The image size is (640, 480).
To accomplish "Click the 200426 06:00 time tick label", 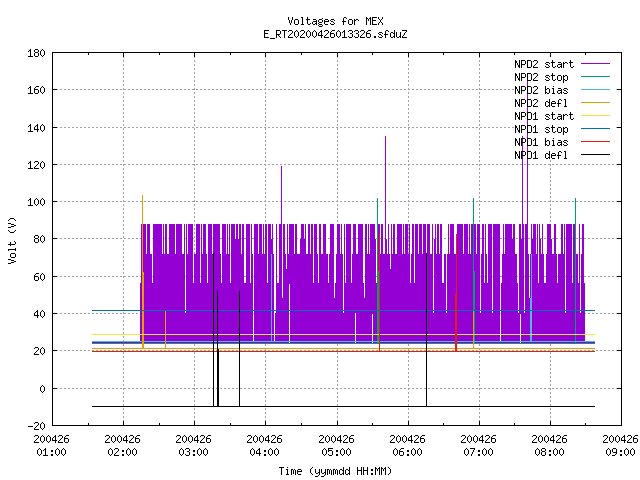I will [x=407, y=446].
